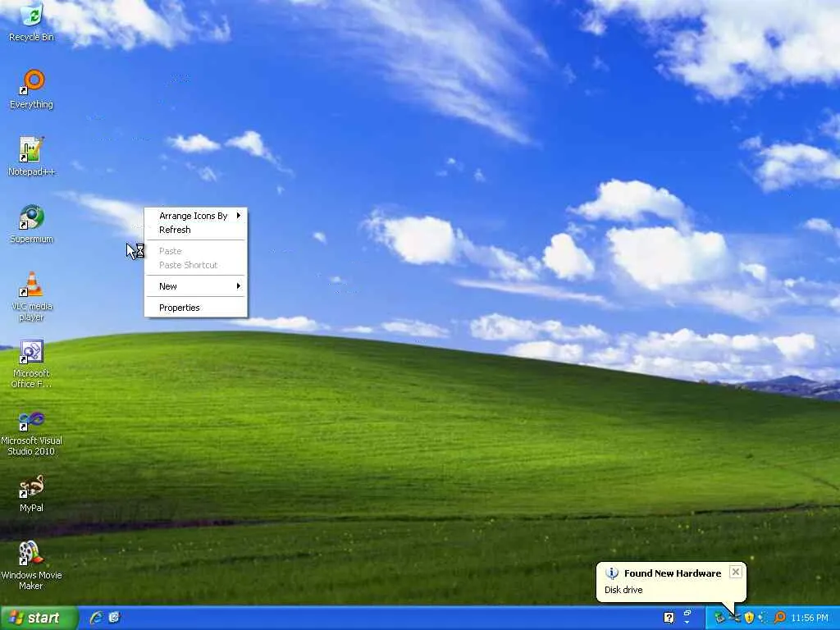Click the greyed Paste Shortcut entry
This screenshot has width=840, height=630.
pos(196,265)
